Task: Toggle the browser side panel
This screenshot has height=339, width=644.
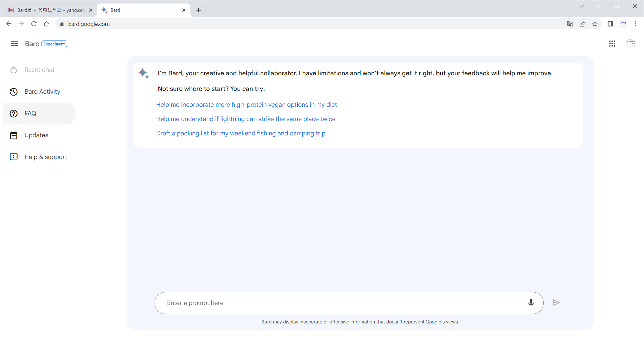Action: tap(610, 24)
